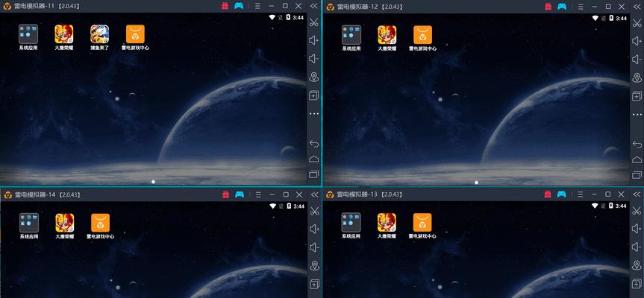Click Wi-Fi status icon in emulator 11
Viewport: 644px width, 298px height.
click(x=272, y=17)
